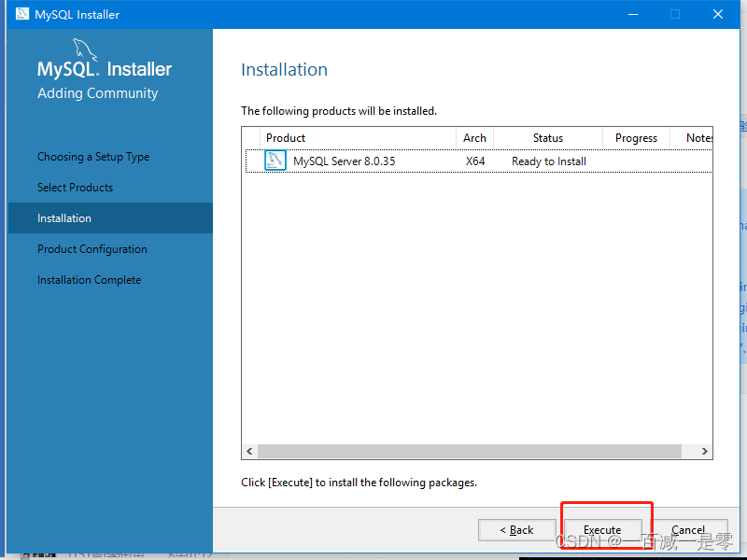Click the MySQL dolphin logo in sidebar
The height and width of the screenshot is (560, 747).
pos(85,49)
